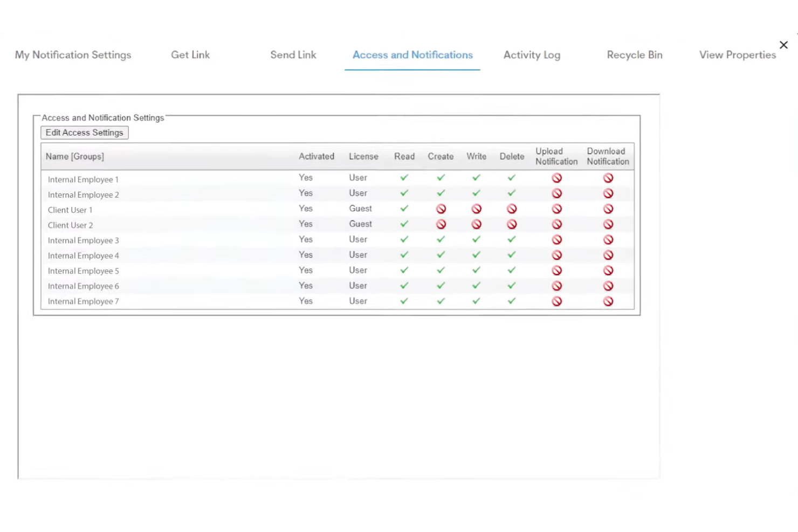Click the Delete deny icon for Client User 2
Viewport: 798px width, 532px height.
tap(512, 224)
